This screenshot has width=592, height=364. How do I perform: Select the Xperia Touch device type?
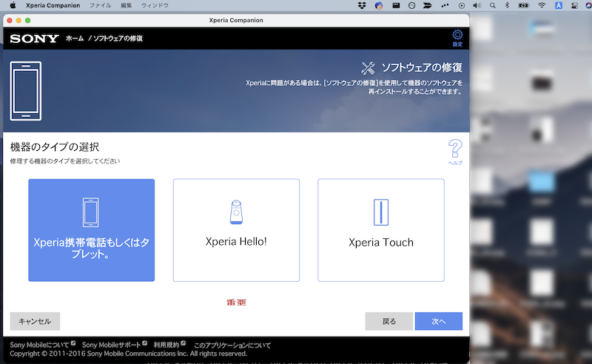381,230
